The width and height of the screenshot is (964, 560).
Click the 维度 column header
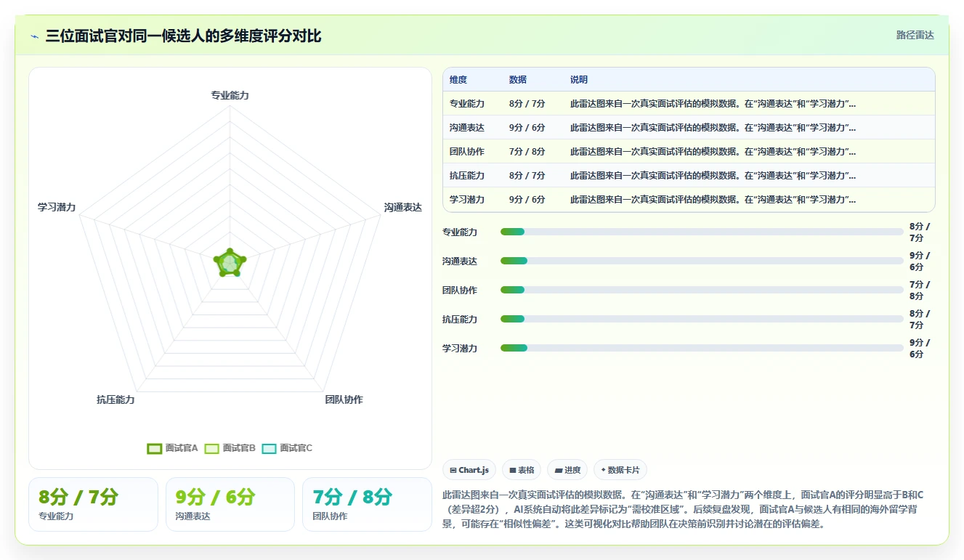click(458, 80)
